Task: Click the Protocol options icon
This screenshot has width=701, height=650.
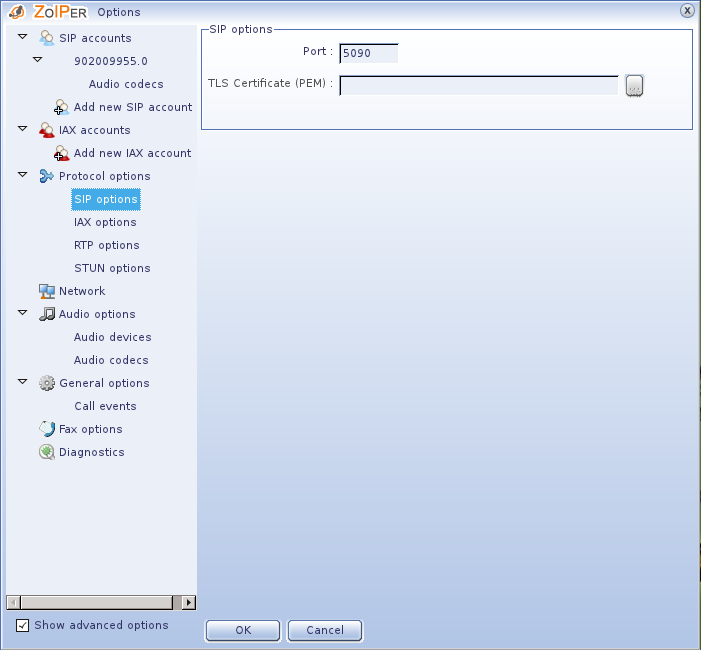Action: pos(47,176)
